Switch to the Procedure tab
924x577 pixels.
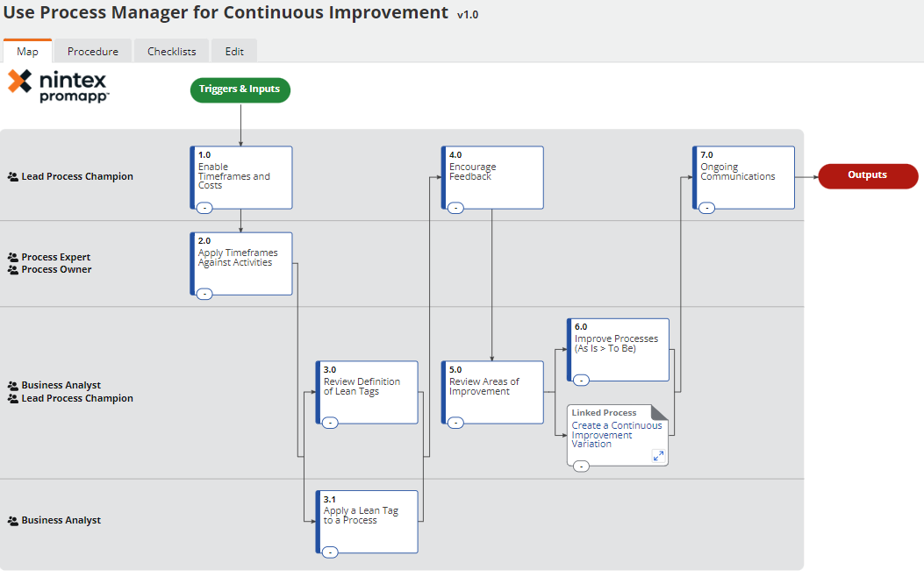[93, 51]
